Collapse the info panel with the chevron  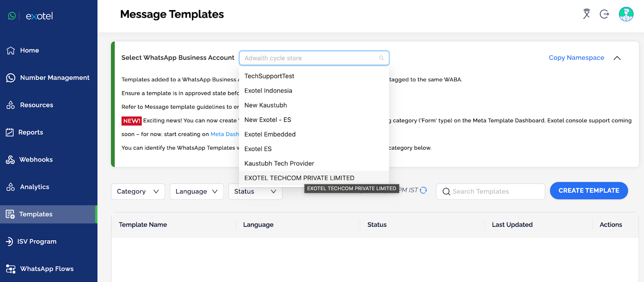click(617, 58)
